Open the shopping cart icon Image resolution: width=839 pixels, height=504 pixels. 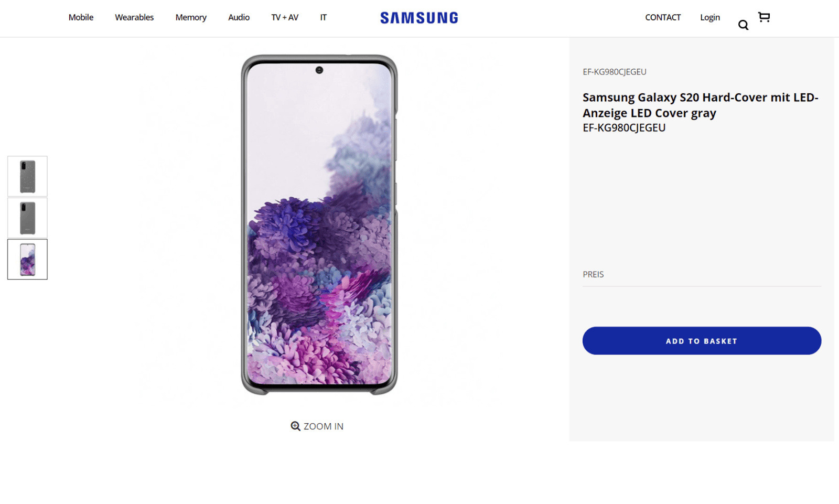pyautogui.click(x=764, y=17)
